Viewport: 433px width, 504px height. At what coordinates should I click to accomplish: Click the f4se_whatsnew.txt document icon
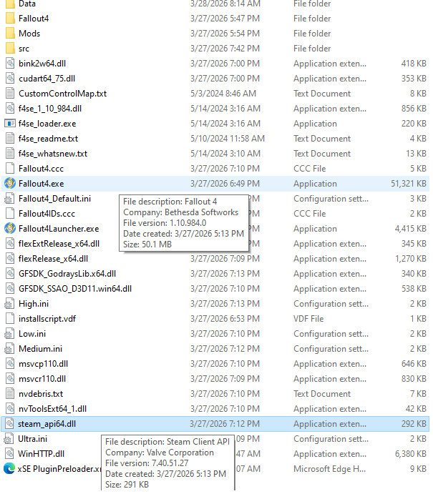pos(10,153)
